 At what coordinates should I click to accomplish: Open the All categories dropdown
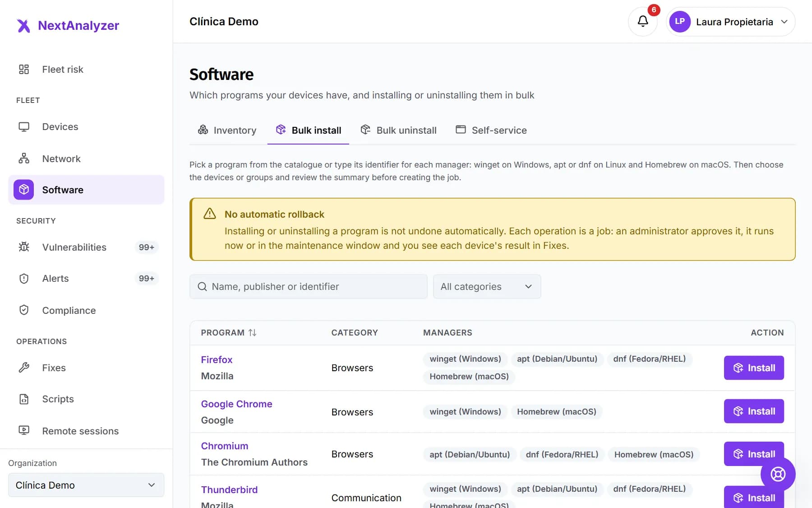coord(487,287)
